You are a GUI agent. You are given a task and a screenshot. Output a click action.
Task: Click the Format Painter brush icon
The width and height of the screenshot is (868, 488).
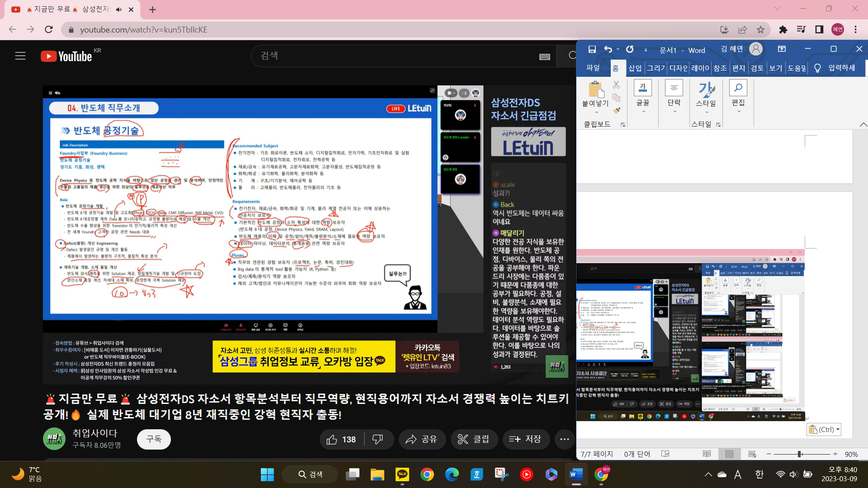(616, 111)
